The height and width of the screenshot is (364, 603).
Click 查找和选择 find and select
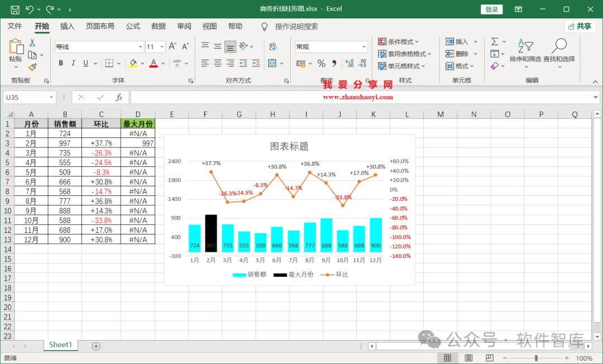(x=559, y=53)
